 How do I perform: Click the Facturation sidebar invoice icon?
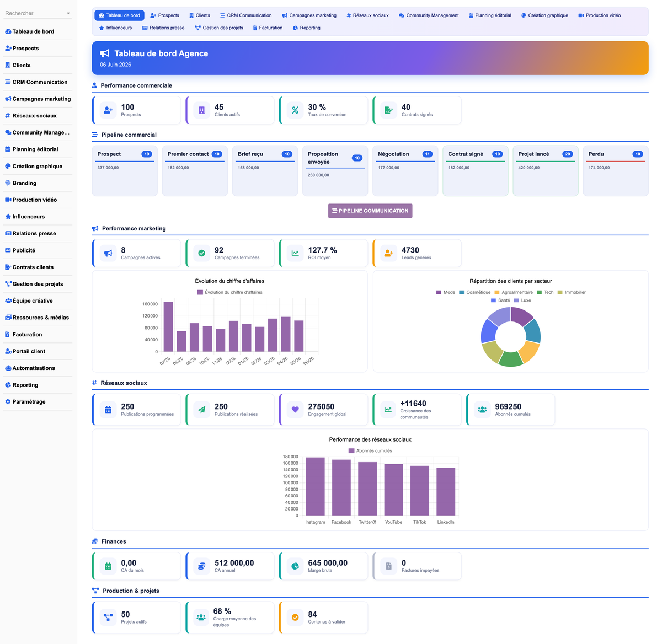(x=7, y=335)
